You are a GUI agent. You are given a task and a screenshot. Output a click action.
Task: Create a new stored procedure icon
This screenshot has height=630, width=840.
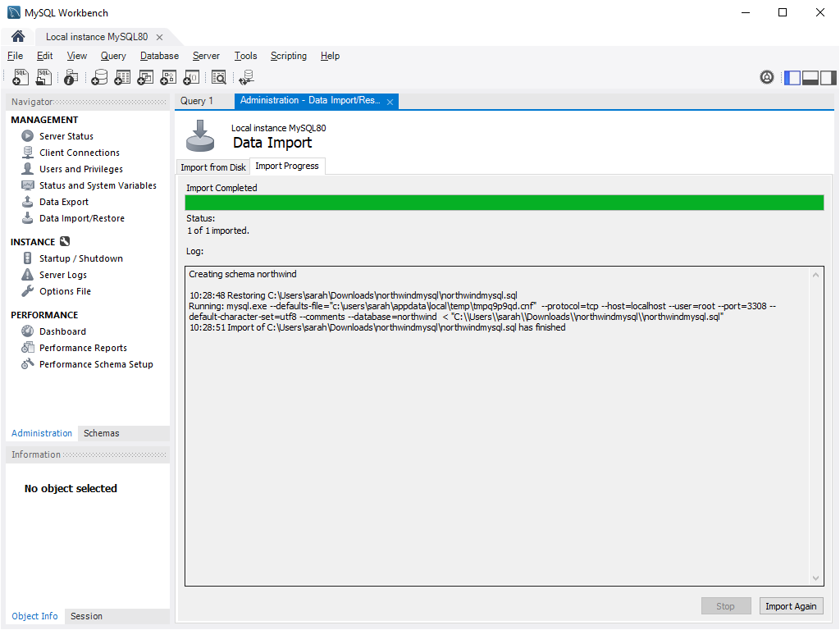pyautogui.click(x=168, y=78)
